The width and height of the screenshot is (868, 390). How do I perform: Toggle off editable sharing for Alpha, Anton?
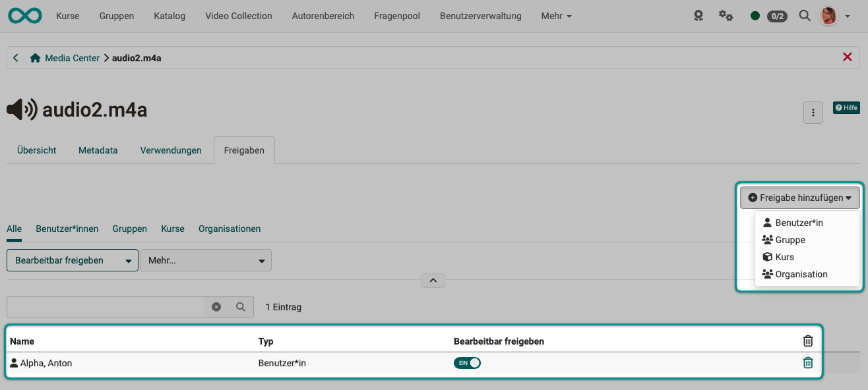click(x=467, y=363)
